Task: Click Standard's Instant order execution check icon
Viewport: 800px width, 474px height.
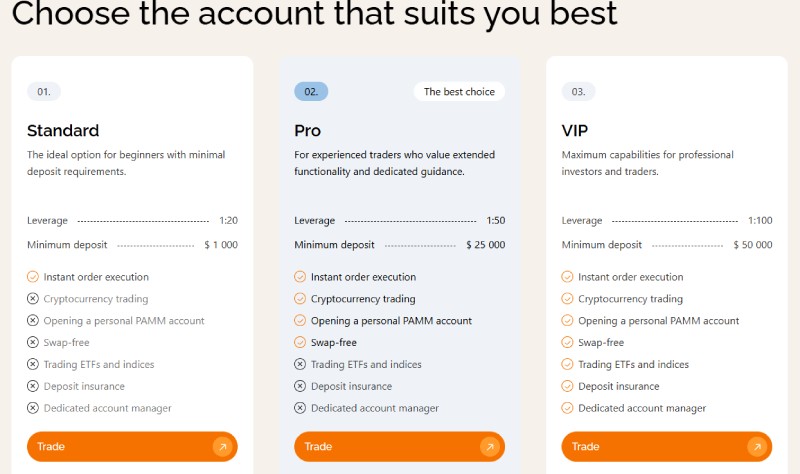Action: (33, 277)
